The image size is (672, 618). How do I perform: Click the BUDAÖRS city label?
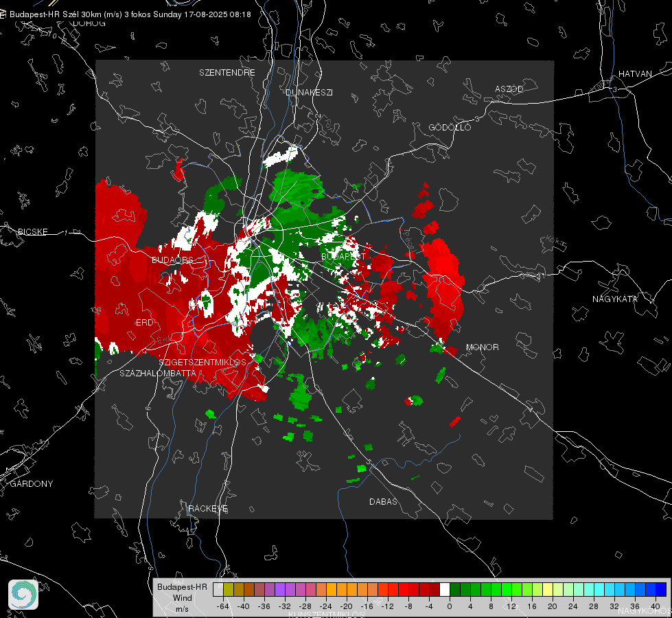173,260
